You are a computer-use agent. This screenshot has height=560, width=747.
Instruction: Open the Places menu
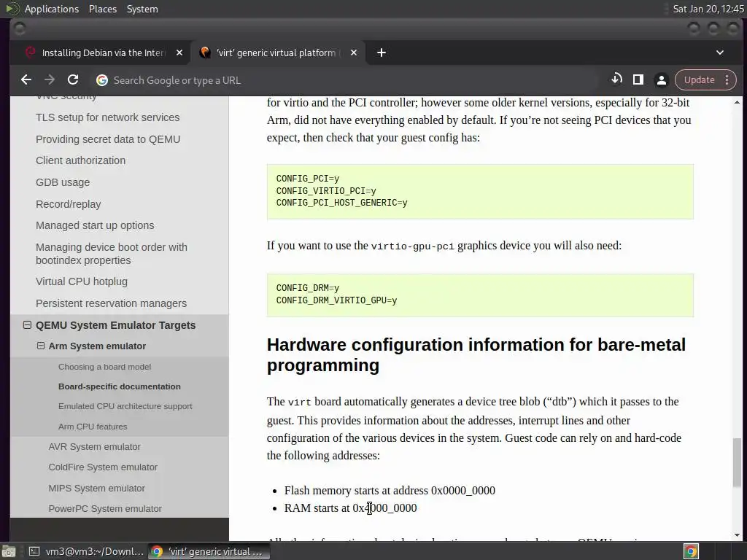(103, 9)
